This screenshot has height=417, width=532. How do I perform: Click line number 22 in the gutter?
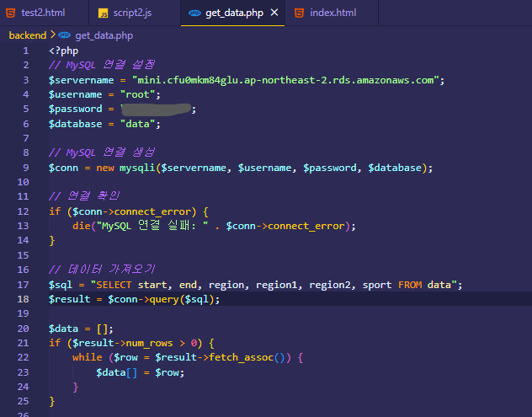pos(23,357)
